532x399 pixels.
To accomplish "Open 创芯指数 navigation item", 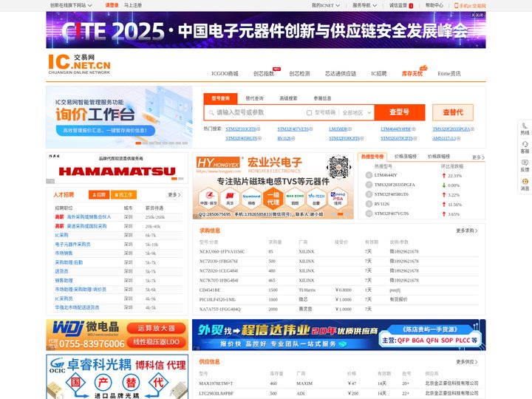I will 264,74.
